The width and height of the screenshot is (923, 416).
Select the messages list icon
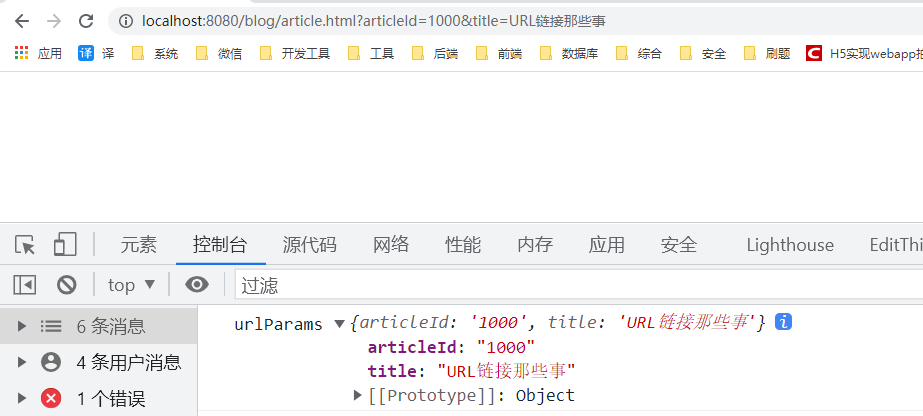51,326
